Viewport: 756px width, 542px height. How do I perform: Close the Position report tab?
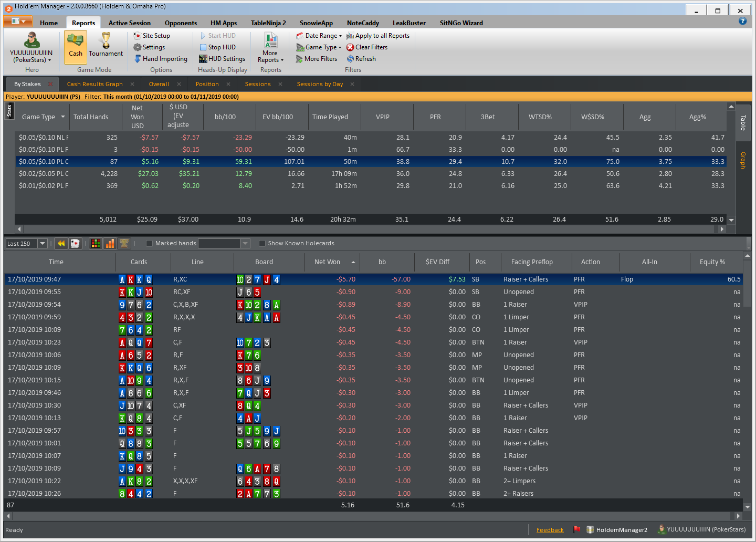[x=229, y=84]
